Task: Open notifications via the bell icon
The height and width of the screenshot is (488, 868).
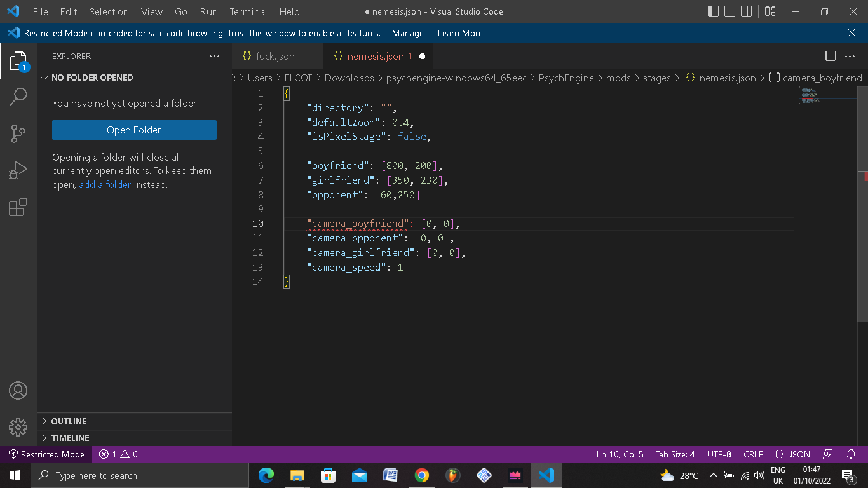Action: coord(851,454)
